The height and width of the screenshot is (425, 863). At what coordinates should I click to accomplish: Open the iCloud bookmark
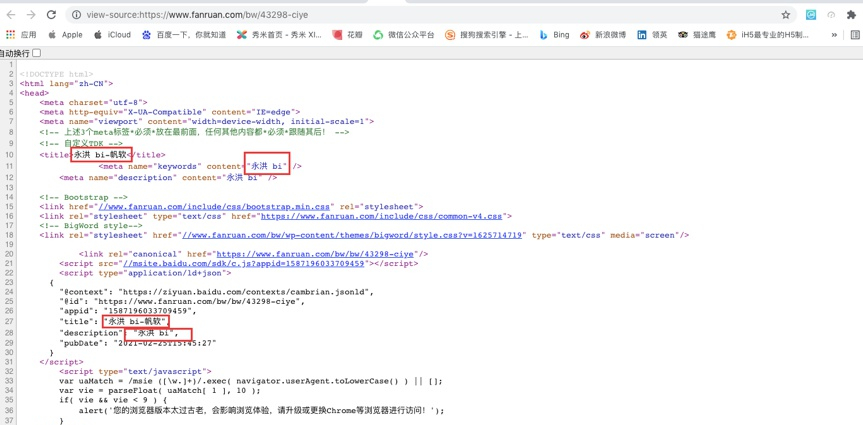[x=112, y=35]
